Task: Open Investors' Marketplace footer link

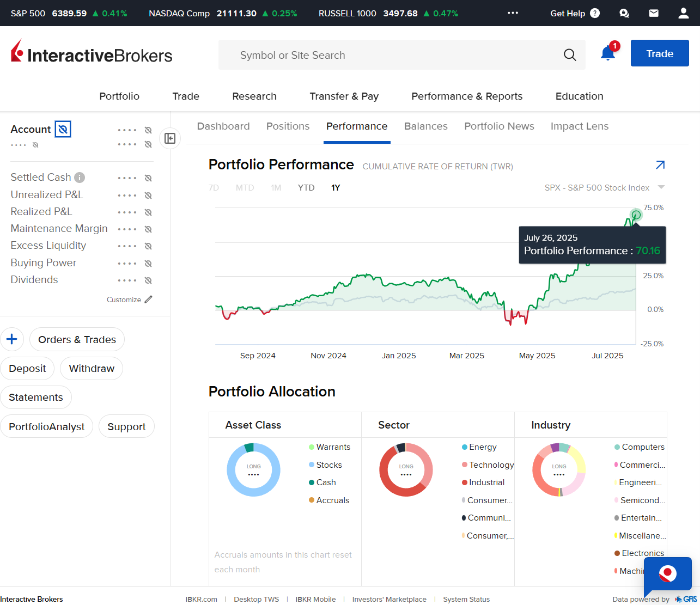Action: (389, 599)
